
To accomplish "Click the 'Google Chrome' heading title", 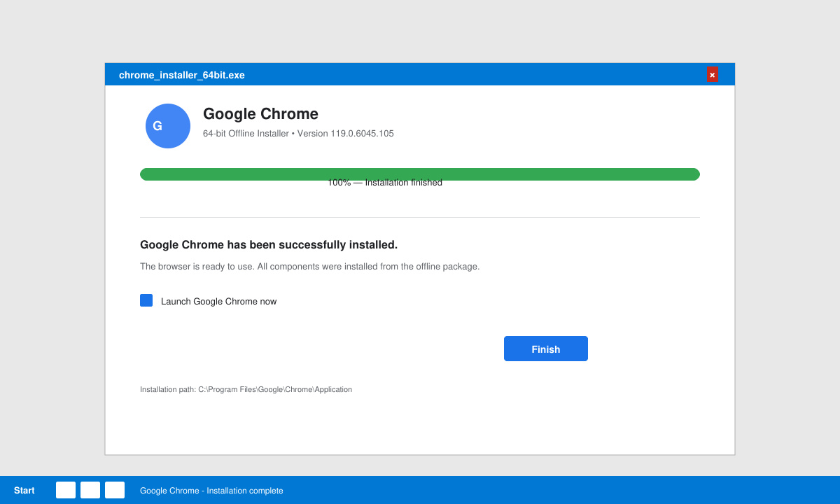I will tap(260, 114).
